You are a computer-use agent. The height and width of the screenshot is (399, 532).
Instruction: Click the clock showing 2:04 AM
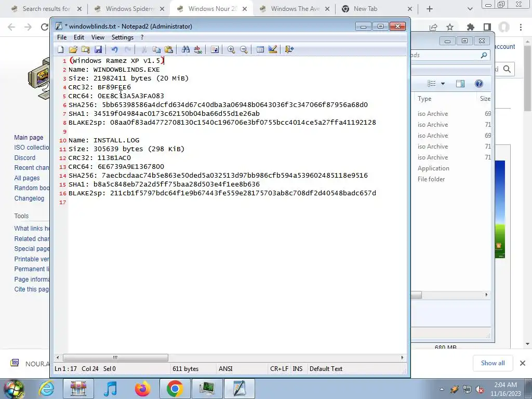pos(505,389)
